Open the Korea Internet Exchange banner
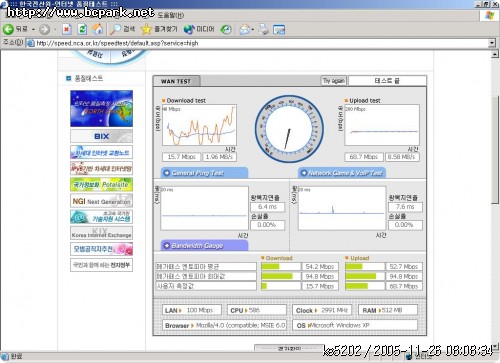Image resolution: width=500 pixels, height=363 pixels. pyautogui.click(x=101, y=233)
